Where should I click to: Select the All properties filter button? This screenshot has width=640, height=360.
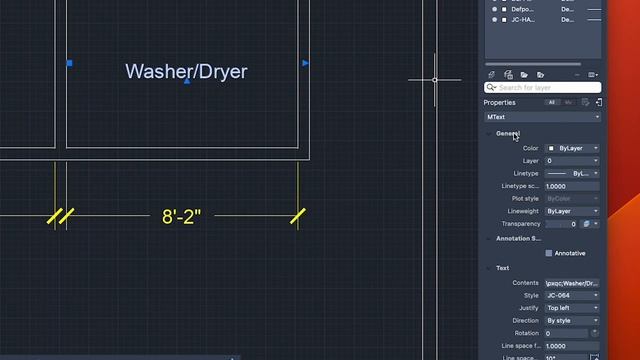tap(551, 102)
